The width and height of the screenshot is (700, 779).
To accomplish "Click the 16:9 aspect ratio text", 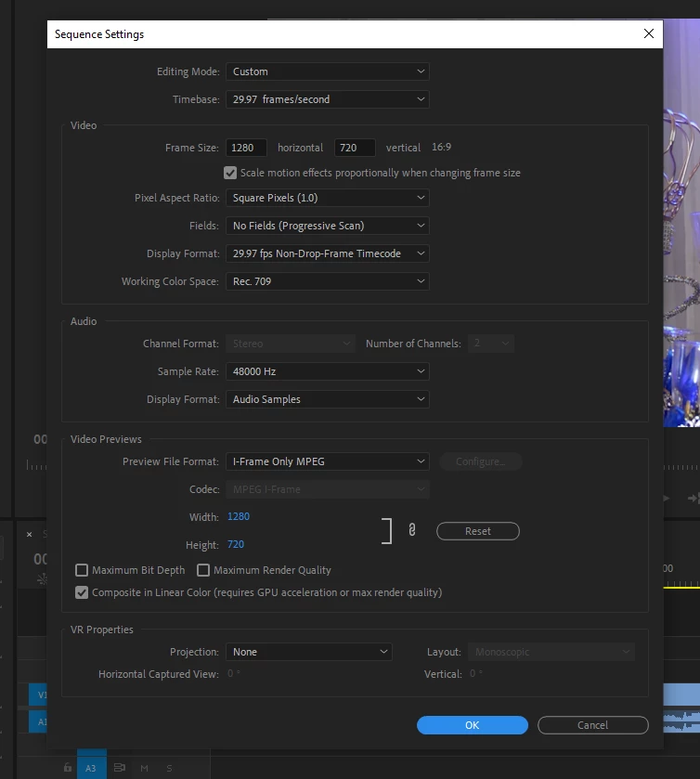I will point(441,147).
